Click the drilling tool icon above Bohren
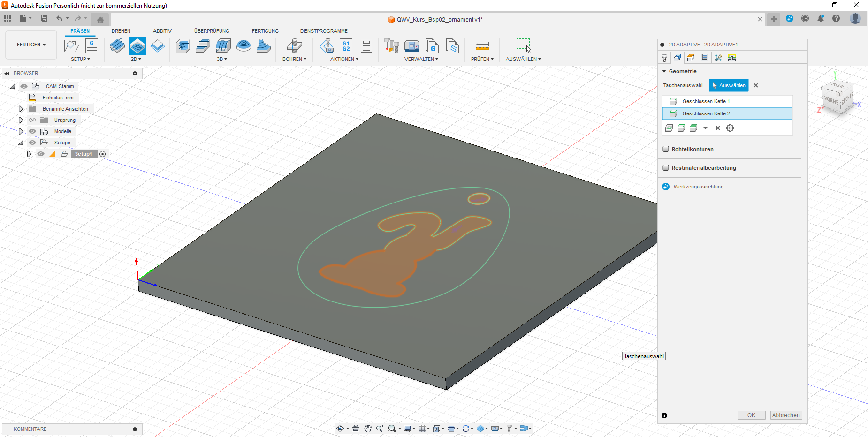868x437 pixels. point(294,46)
